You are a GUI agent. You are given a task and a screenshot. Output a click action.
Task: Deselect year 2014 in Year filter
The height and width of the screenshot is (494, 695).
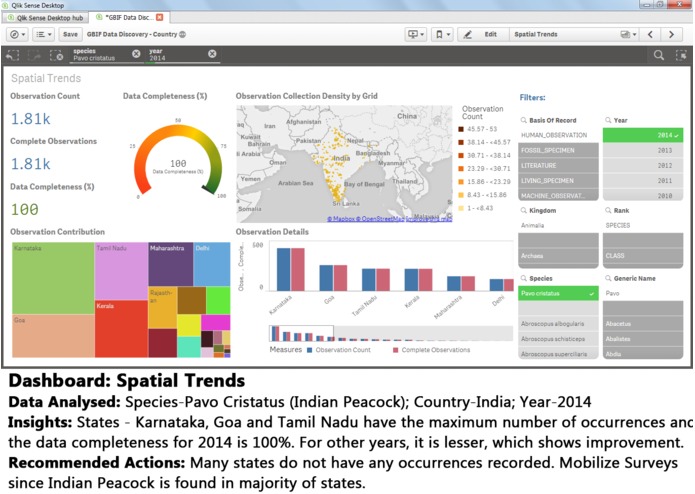coord(643,135)
